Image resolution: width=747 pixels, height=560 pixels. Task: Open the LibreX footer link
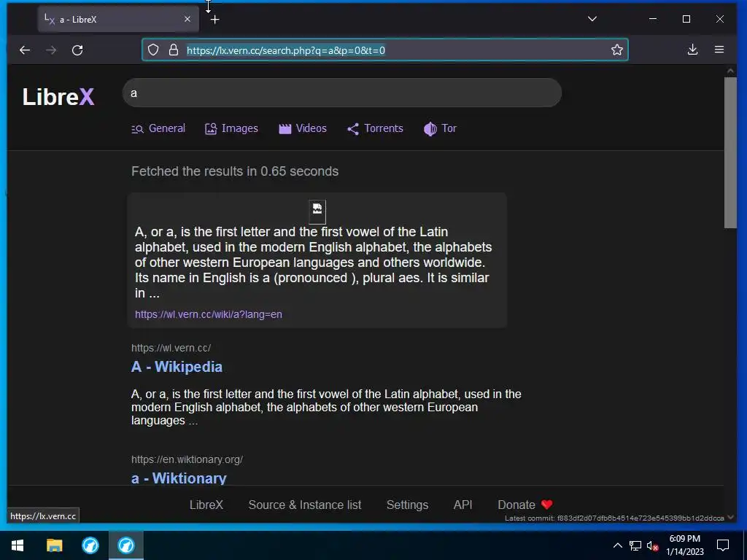click(x=206, y=505)
